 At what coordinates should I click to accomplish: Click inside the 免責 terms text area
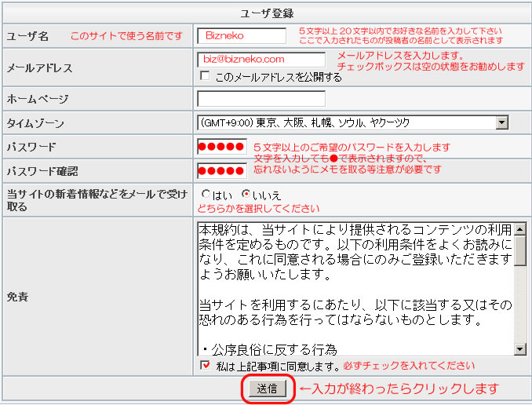point(355,289)
